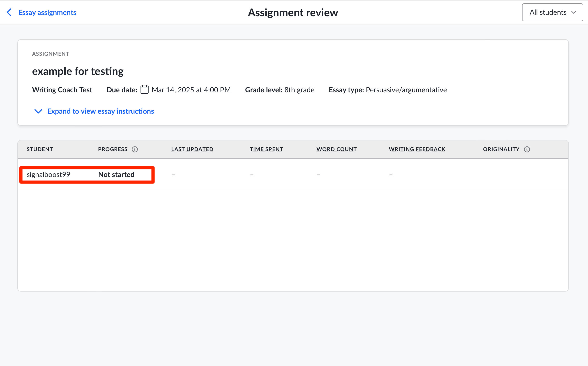Open the All students dropdown

coord(552,12)
